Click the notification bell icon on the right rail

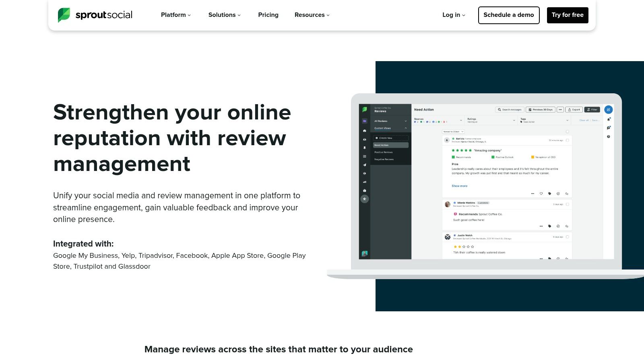pos(609,119)
